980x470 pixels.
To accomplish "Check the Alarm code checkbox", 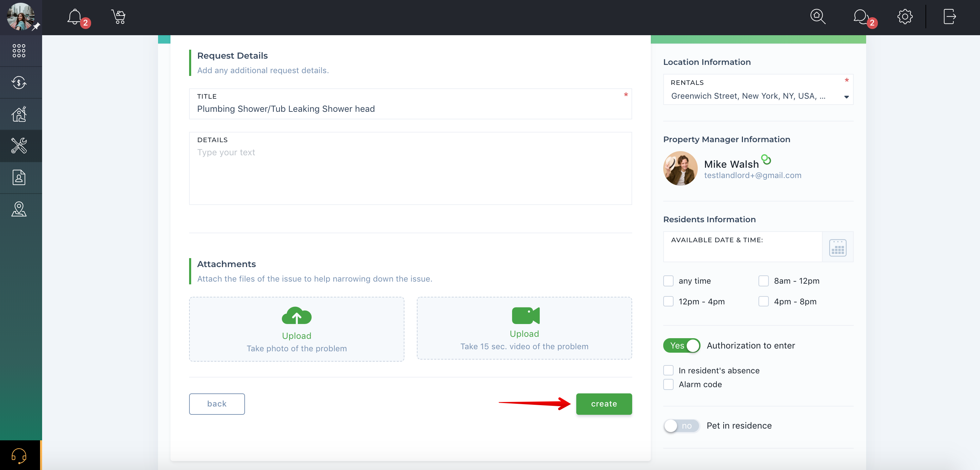I will click(x=668, y=384).
